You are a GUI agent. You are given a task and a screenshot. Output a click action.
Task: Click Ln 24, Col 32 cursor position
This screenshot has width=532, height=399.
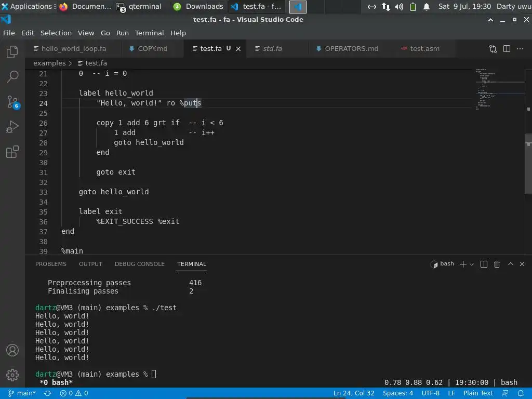(354, 393)
